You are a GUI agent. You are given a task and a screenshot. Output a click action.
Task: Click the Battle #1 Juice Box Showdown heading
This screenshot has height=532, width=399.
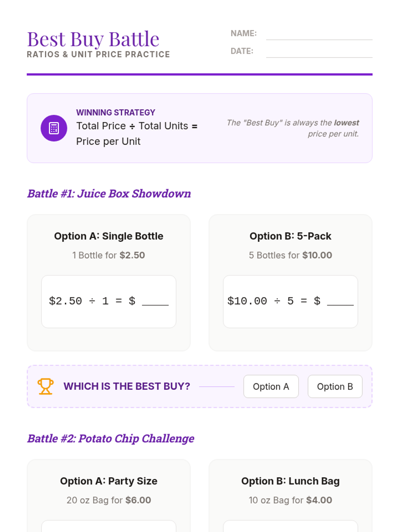(x=109, y=194)
